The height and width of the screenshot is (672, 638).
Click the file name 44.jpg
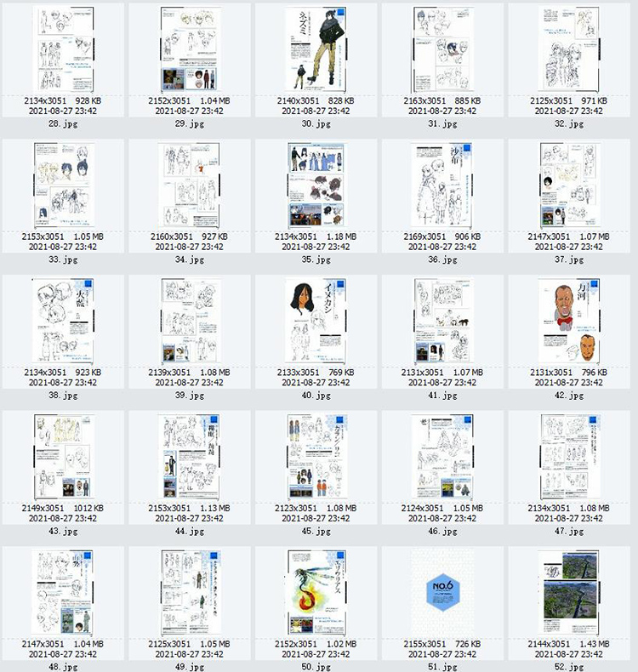pyautogui.click(x=190, y=532)
